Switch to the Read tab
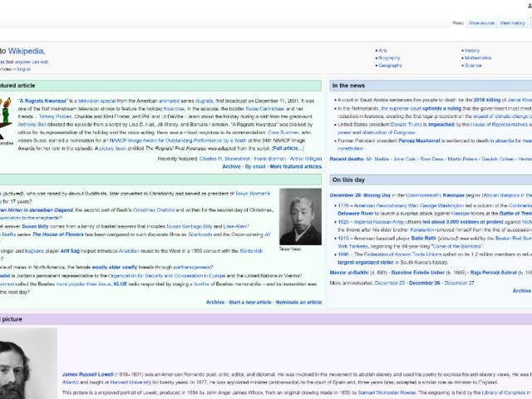Image resolution: width=532 pixels, height=399 pixels. pos(457,23)
